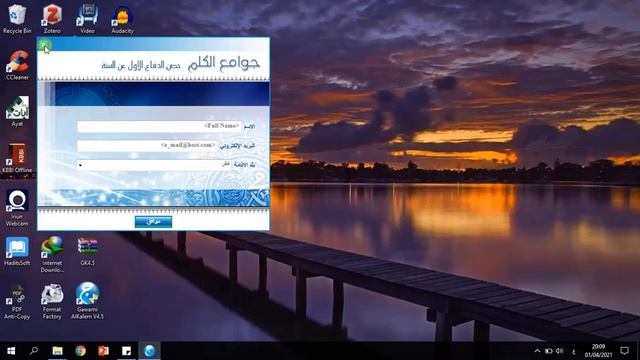Launch PDF Anti-Copy shortcut

17,301
